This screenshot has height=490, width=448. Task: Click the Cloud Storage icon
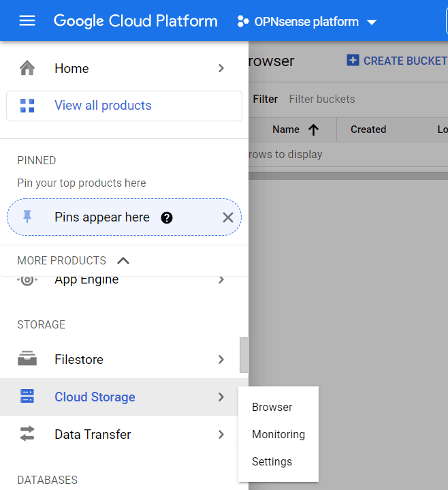pos(27,396)
